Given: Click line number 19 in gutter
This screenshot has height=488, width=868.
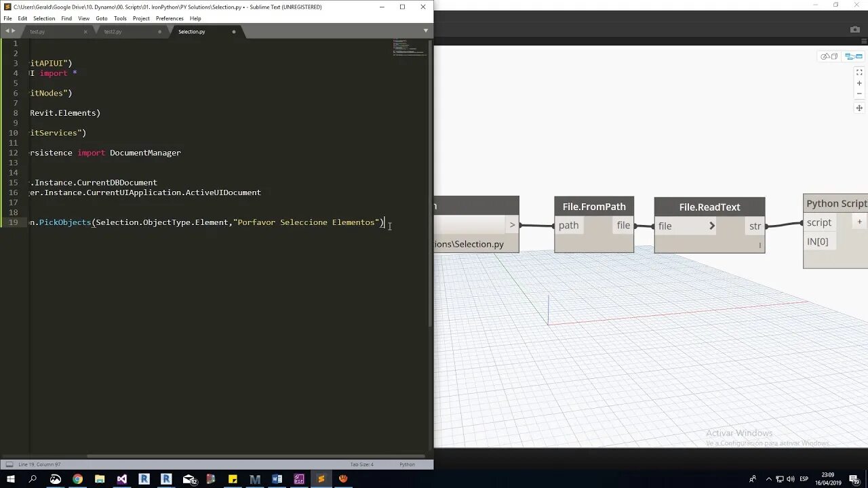Looking at the screenshot, I should pos(14,222).
